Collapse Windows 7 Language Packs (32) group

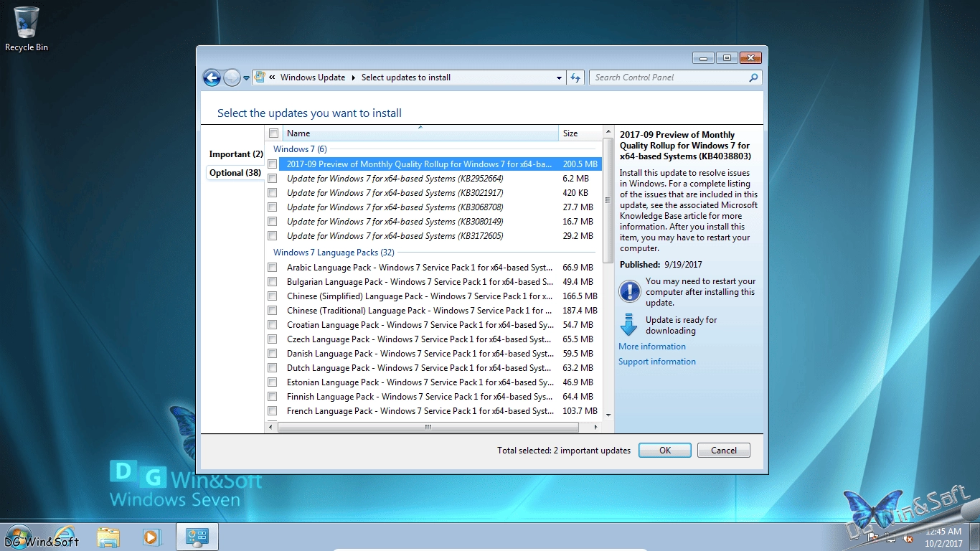tap(334, 253)
